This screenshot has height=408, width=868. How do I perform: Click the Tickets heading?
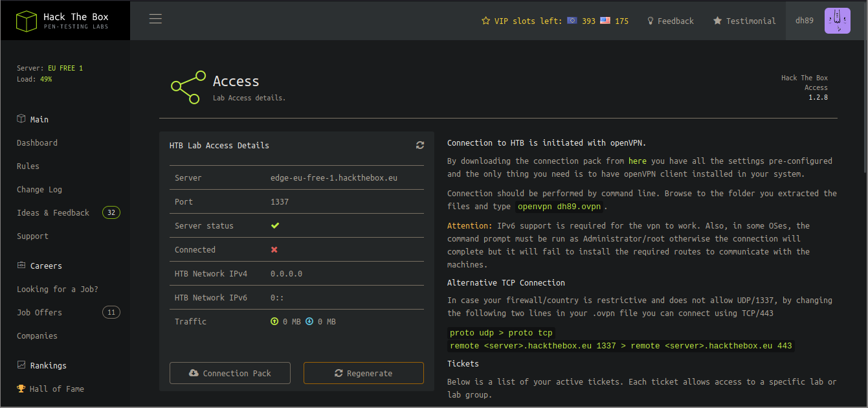pos(463,364)
